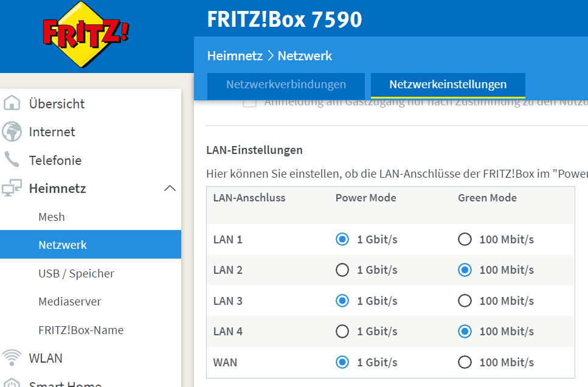588x387 pixels.
Task: Click the LAN 3 row label
Action: [227, 301]
